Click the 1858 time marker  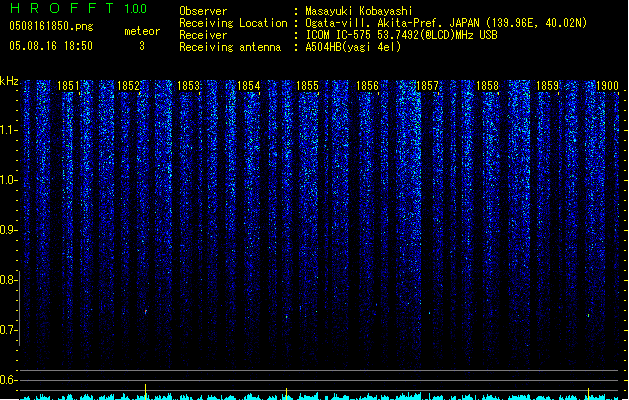coord(487,86)
